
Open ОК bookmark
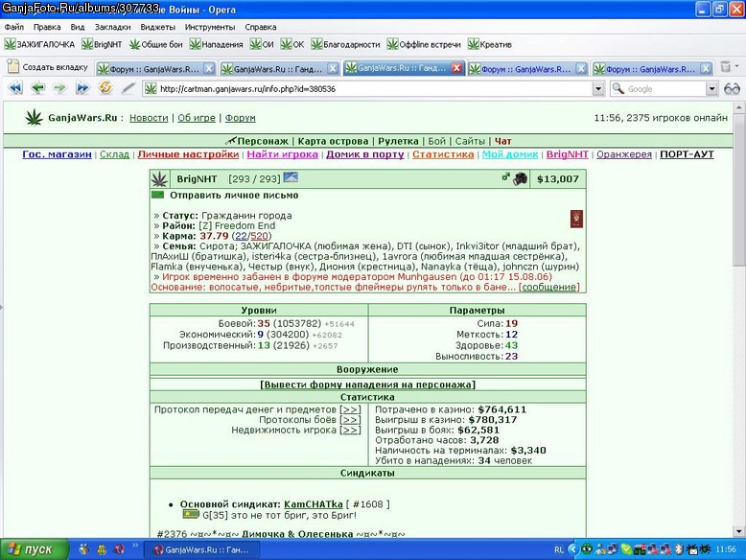point(292,44)
